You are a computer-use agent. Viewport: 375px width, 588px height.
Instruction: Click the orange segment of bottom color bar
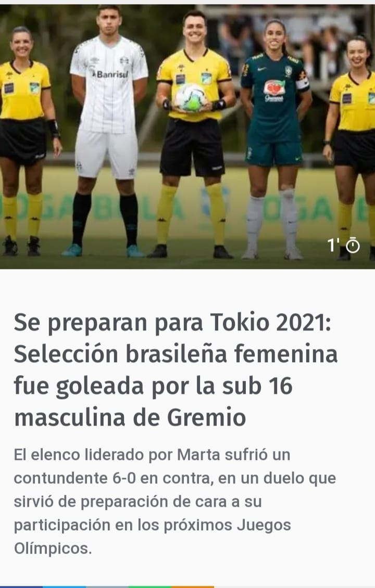pyautogui.click(x=192, y=587)
